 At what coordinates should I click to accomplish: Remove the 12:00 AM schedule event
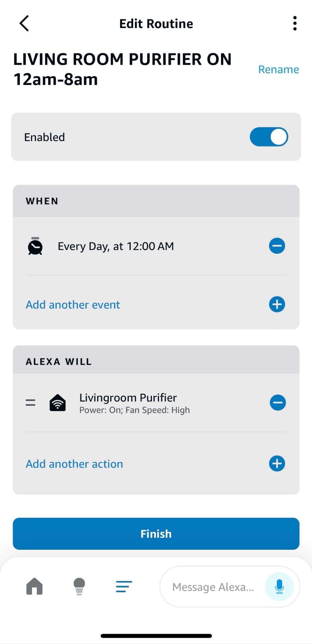(277, 246)
